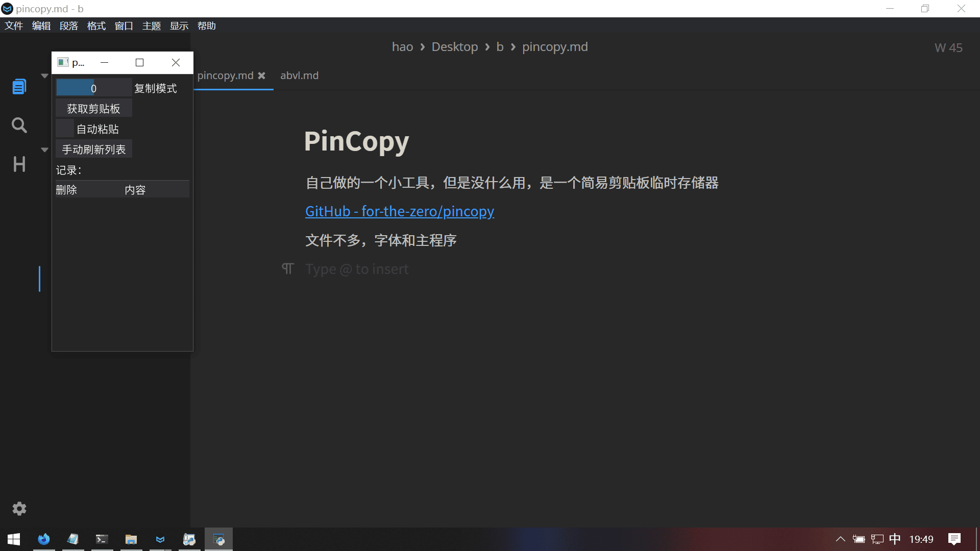Image resolution: width=980 pixels, height=551 pixels.
Task: Close the pincopy.md tab with X icon
Action: pos(261,76)
